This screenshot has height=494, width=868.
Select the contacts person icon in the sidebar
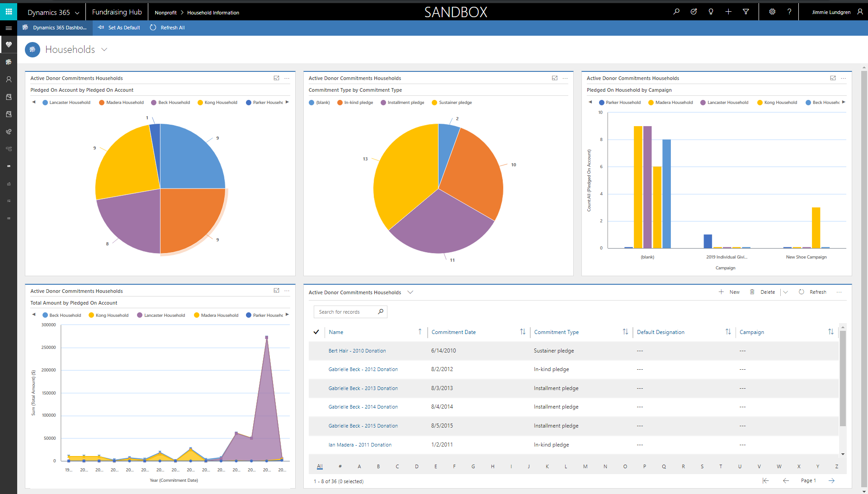point(9,79)
